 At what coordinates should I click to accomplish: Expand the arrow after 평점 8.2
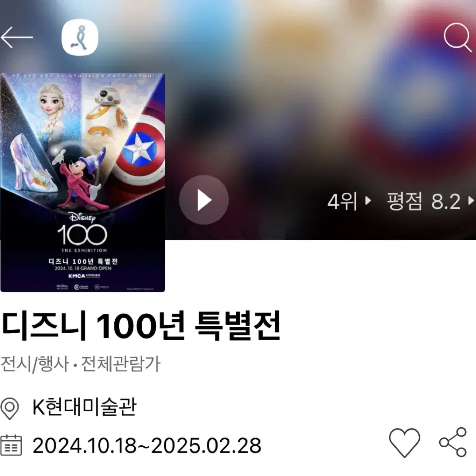click(x=471, y=201)
